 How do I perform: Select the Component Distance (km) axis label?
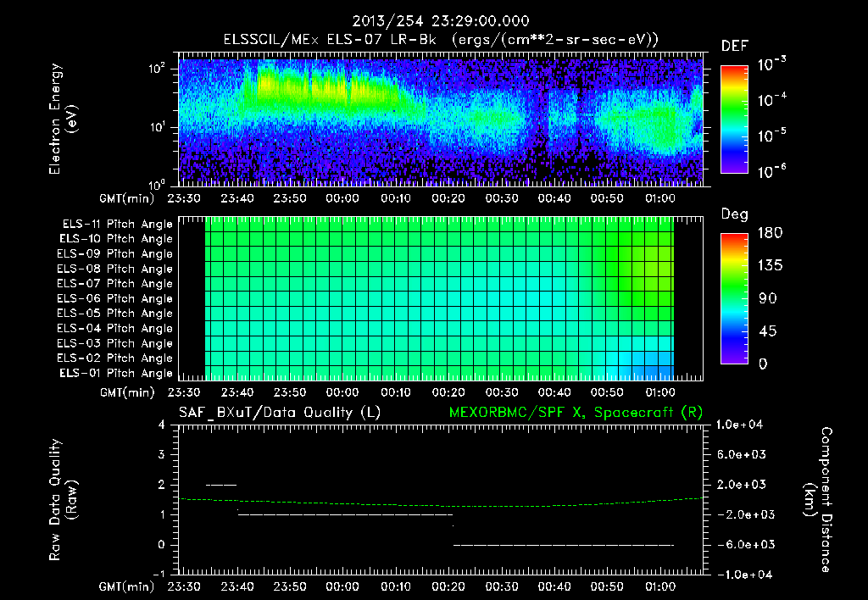tap(818, 500)
